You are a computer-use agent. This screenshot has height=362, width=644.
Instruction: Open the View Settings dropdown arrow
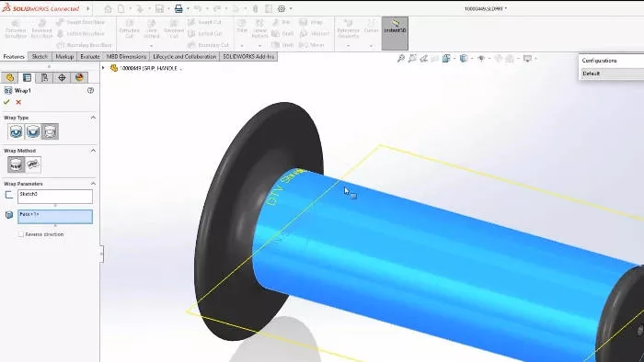point(535,59)
